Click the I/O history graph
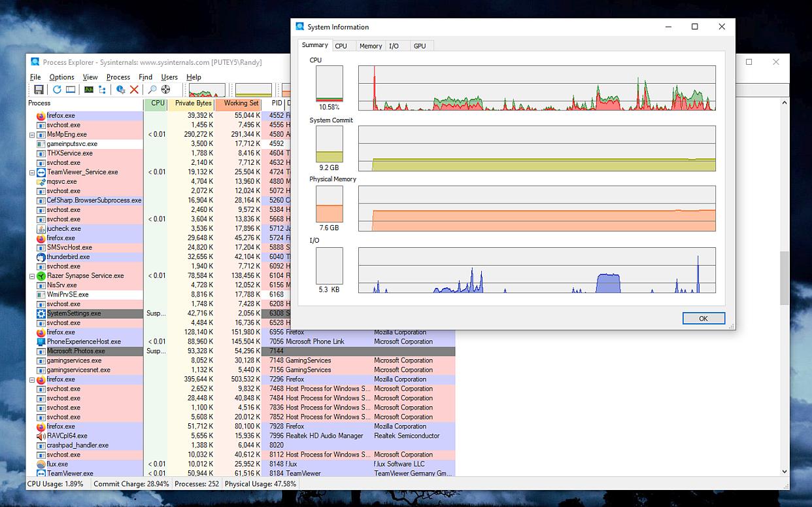The image size is (812, 507). [x=537, y=270]
